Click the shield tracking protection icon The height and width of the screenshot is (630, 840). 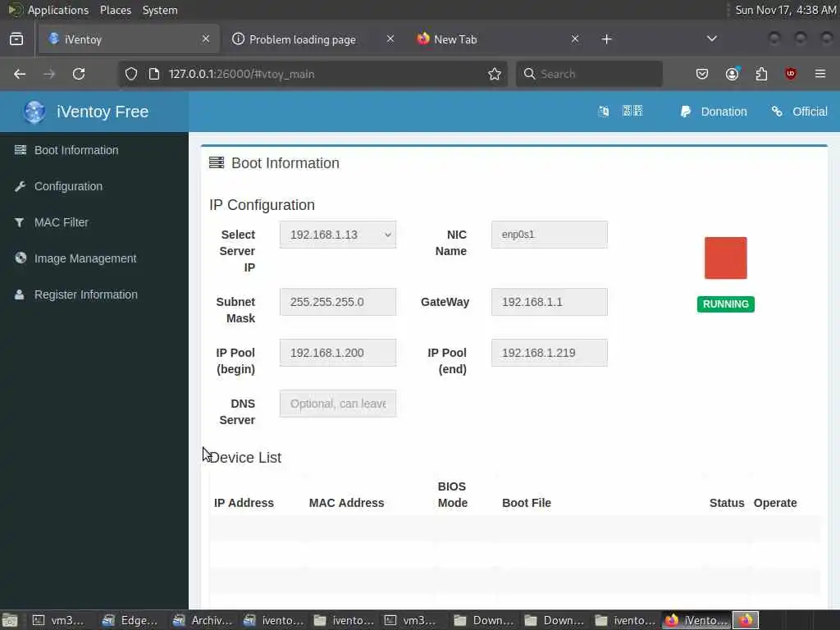[130, 74]
